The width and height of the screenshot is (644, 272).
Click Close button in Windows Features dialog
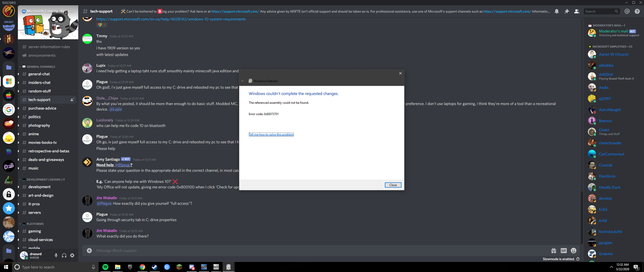tap(393, 185)
